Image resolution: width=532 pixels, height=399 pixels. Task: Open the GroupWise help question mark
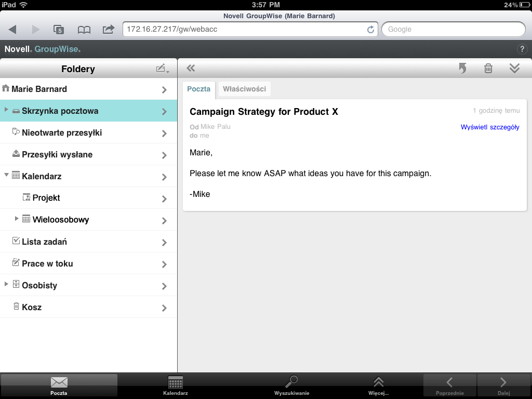pos(522,49)
